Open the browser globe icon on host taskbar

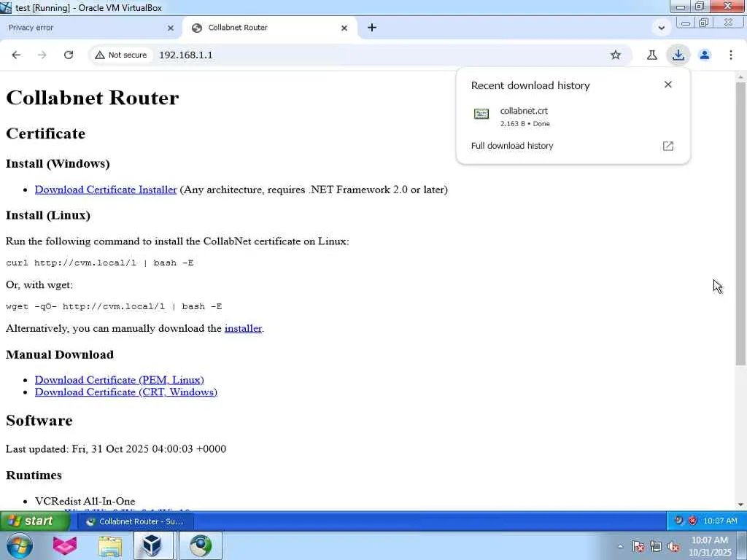pos(200,545)
